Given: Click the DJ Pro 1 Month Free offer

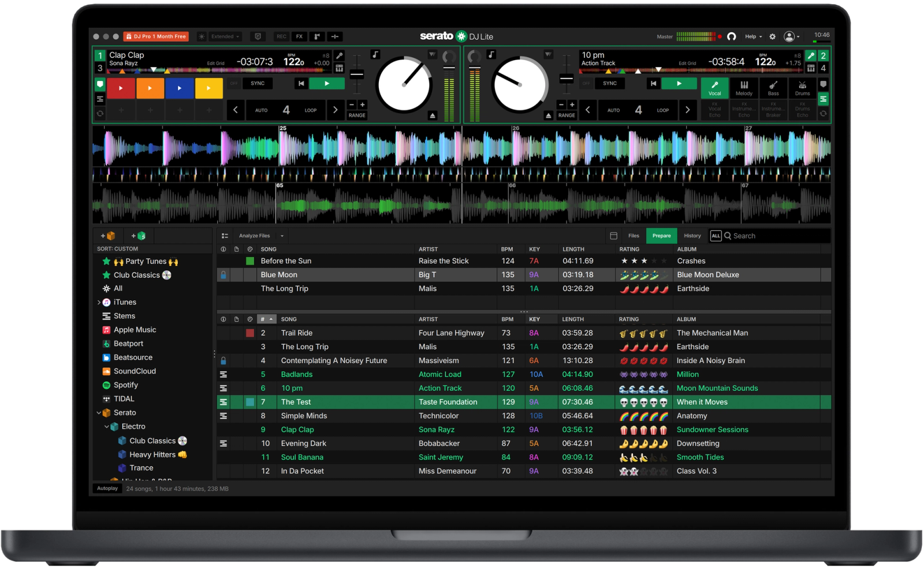Looking at the screenshot, I should tap(156, 36).
